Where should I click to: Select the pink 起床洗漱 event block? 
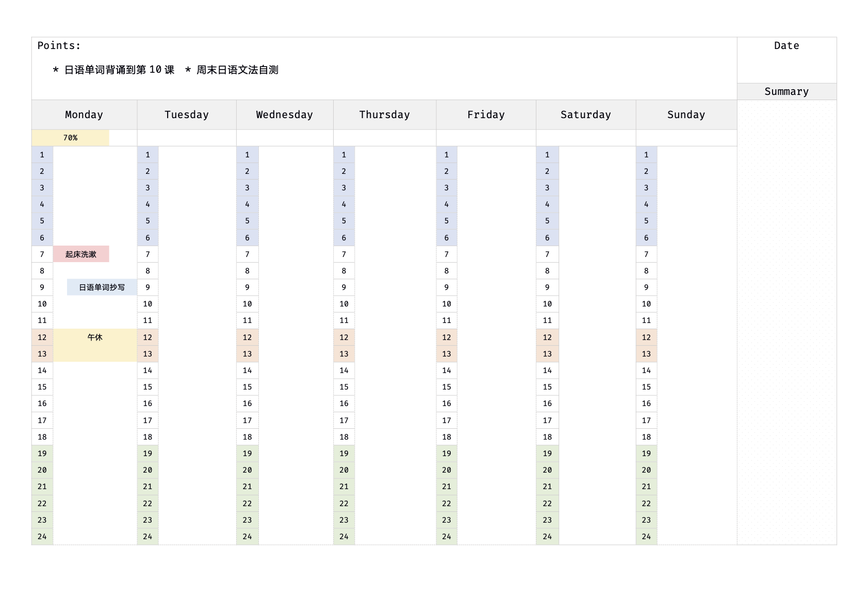(81, 254)
